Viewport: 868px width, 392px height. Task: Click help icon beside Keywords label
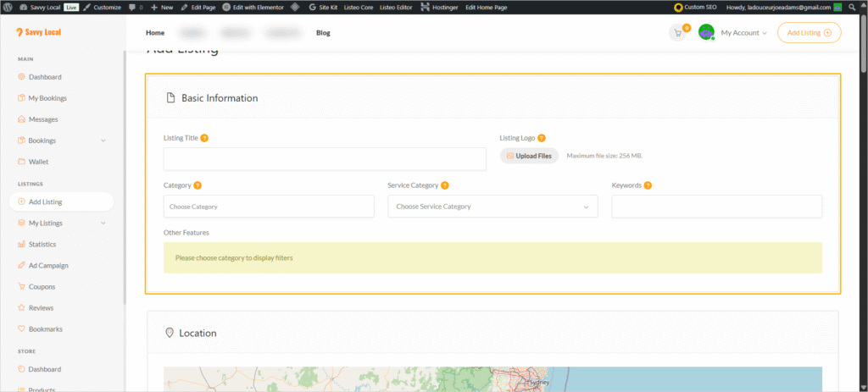point(648,185)
